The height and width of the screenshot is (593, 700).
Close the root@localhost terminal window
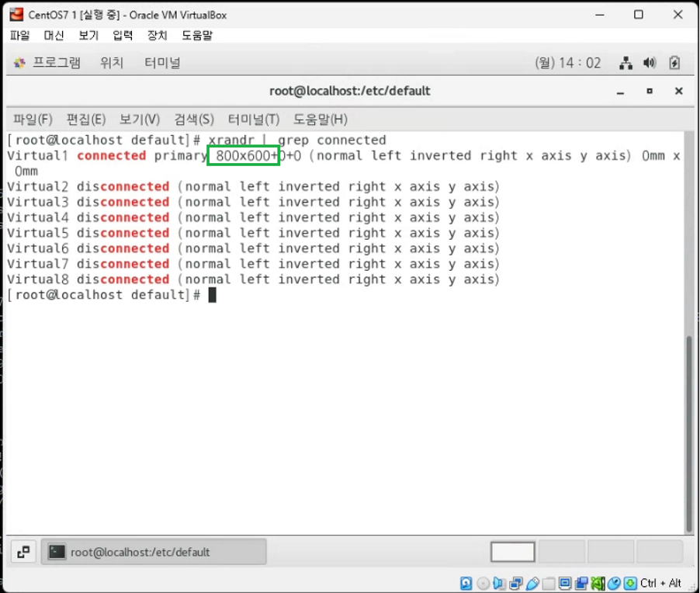point(678,91)
